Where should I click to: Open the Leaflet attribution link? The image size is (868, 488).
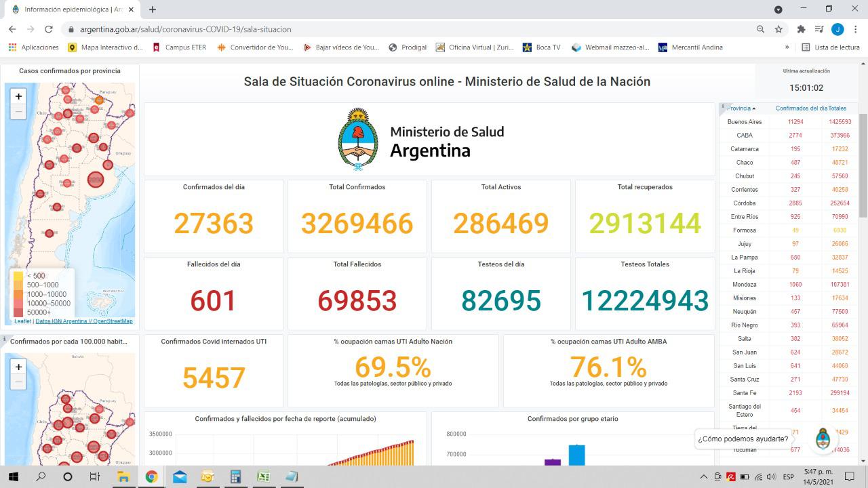22,321
